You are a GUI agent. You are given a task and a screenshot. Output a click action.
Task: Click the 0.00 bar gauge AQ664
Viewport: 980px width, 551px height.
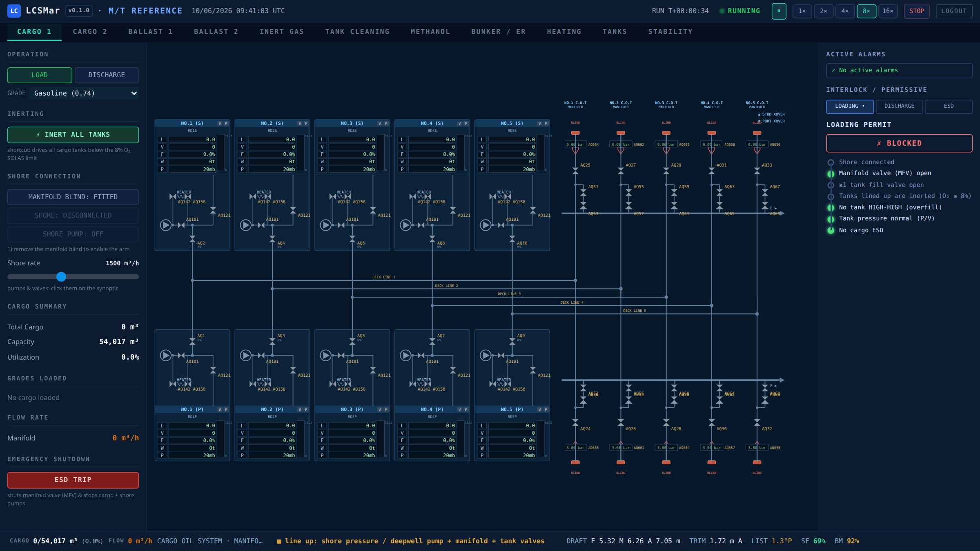[575, 144]
